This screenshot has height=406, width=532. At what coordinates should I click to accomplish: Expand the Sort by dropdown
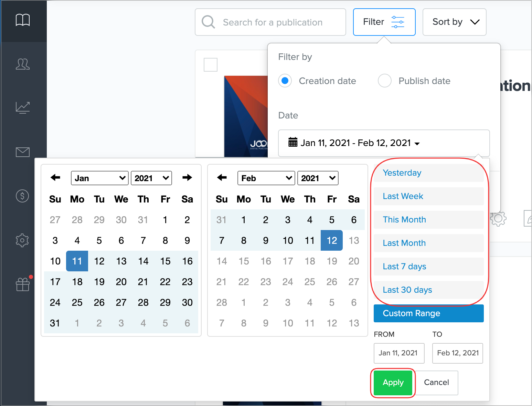(x=454, y=22)
